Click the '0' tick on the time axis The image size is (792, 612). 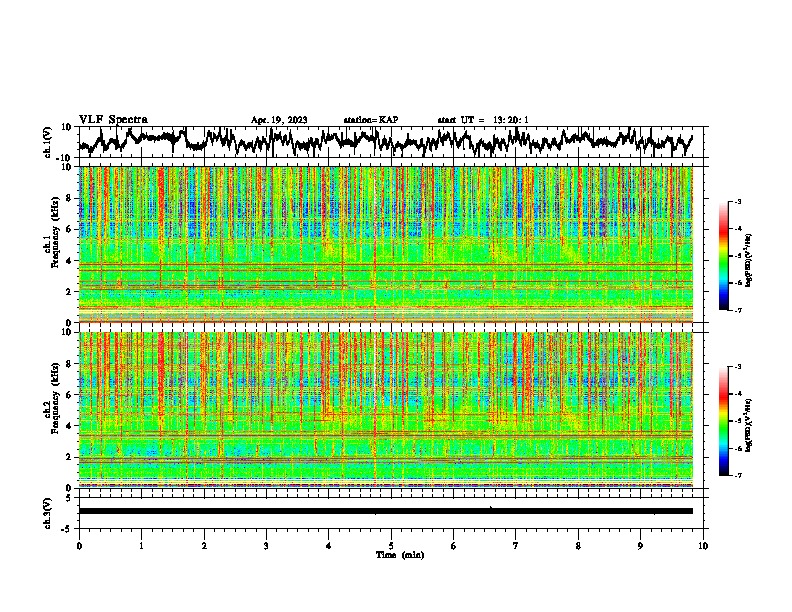79,546
